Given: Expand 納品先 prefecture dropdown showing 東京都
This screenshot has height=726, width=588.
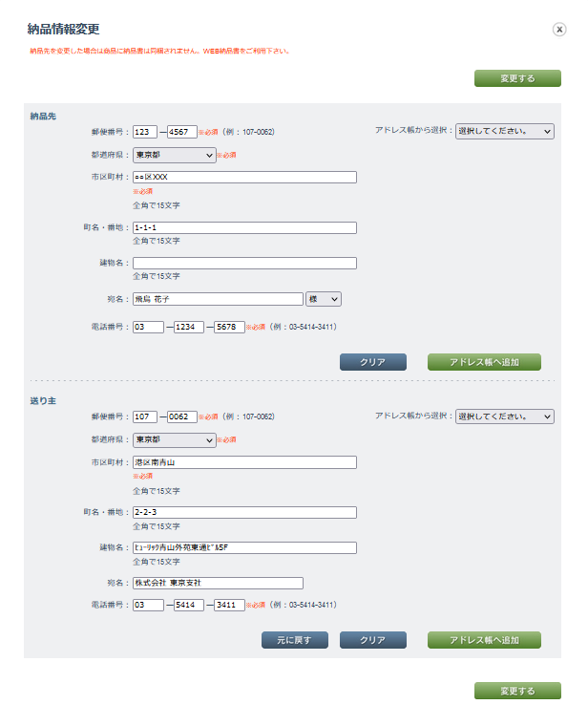Looking at the screenshot, I should coord(174,155).
